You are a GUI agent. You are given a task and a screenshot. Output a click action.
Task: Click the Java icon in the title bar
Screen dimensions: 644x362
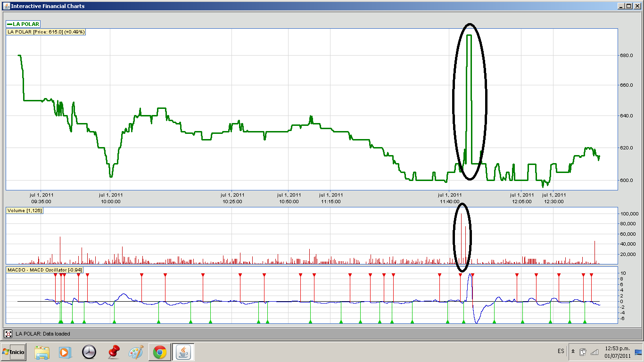[6, 6]
